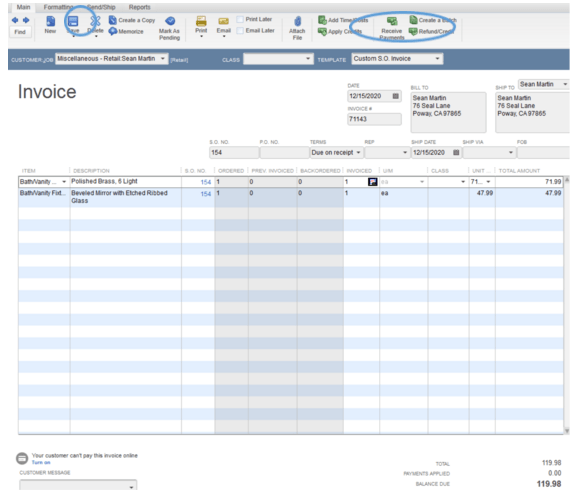Open sales order 154 link on the Beveled Mirror row
This screenshot has height=500, width=578.
[x=206, y=194]
